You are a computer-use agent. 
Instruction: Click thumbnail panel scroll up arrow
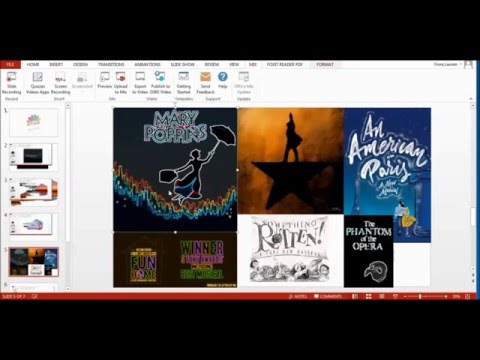[x=68, y=105]
